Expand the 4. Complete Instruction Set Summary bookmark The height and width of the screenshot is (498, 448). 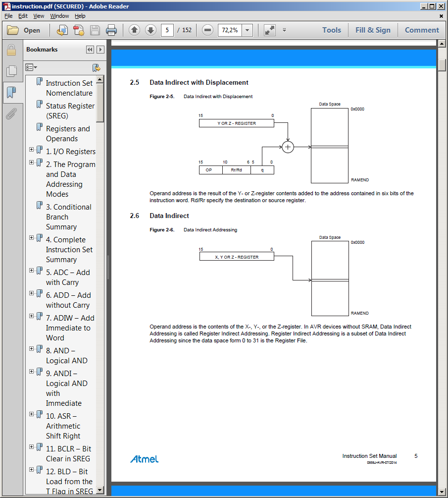[x=31, y=237]
